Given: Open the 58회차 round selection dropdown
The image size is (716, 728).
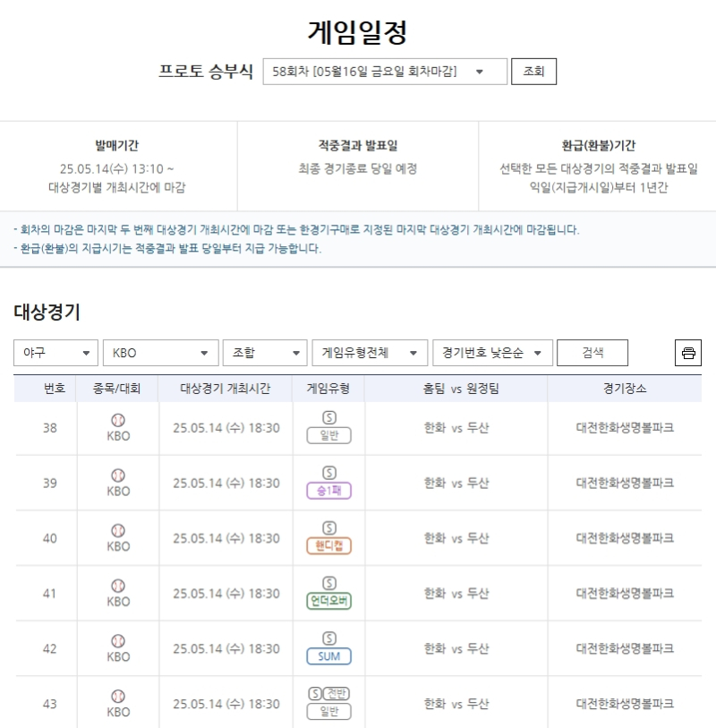Looking at the screenshot, I should click(x=385, y=72).
